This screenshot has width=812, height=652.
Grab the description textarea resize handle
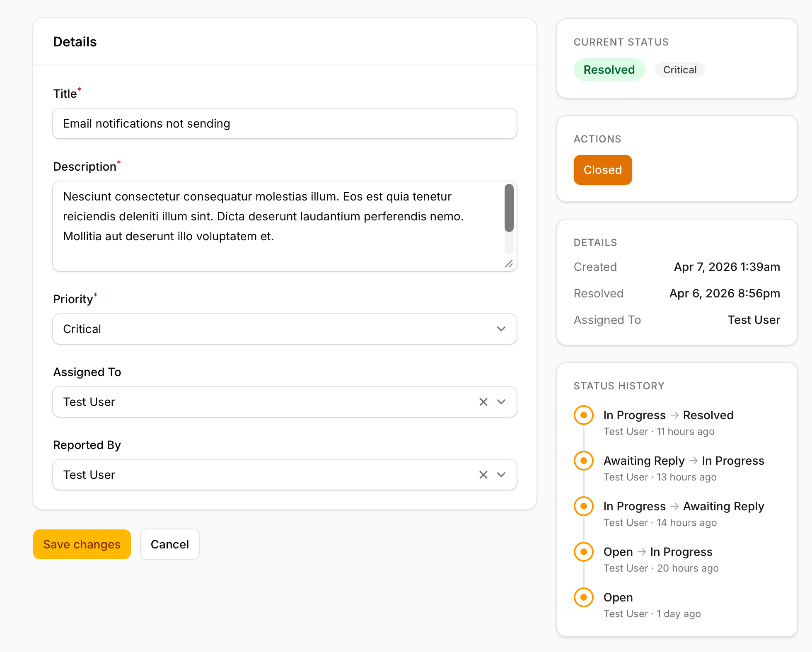pyautogui.click(x=509, y=263)
